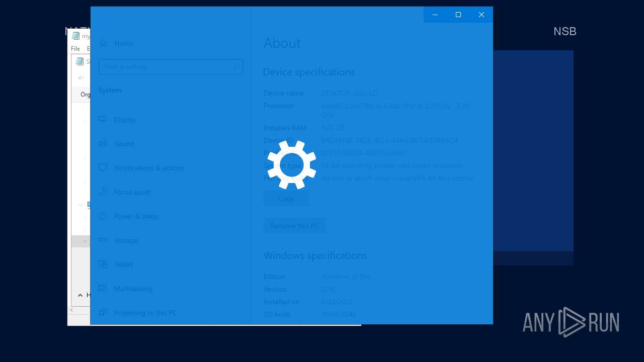The image size is (644, 362).
Task: Collapse the Hide Folders chevron in dialog
Action: tap(80, 295)
